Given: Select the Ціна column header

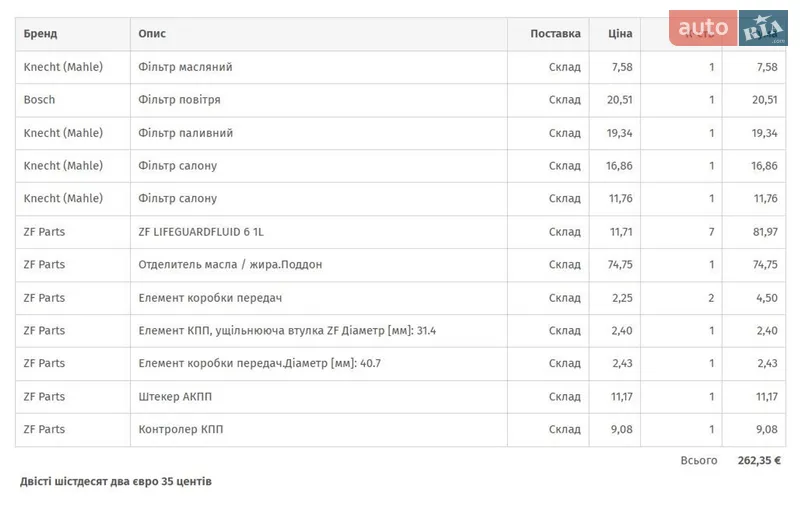Looking at the screenshot, I should click(x=620, y=34).
